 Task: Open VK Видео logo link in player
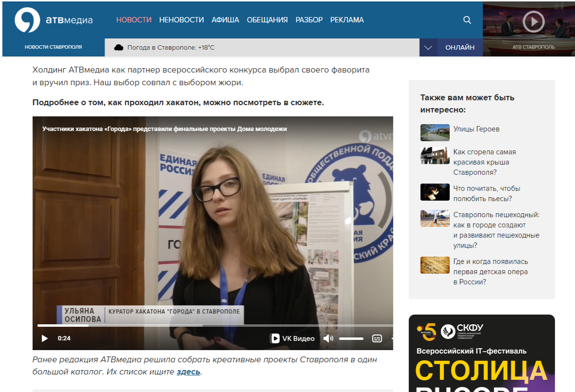[x=292, y=338]
